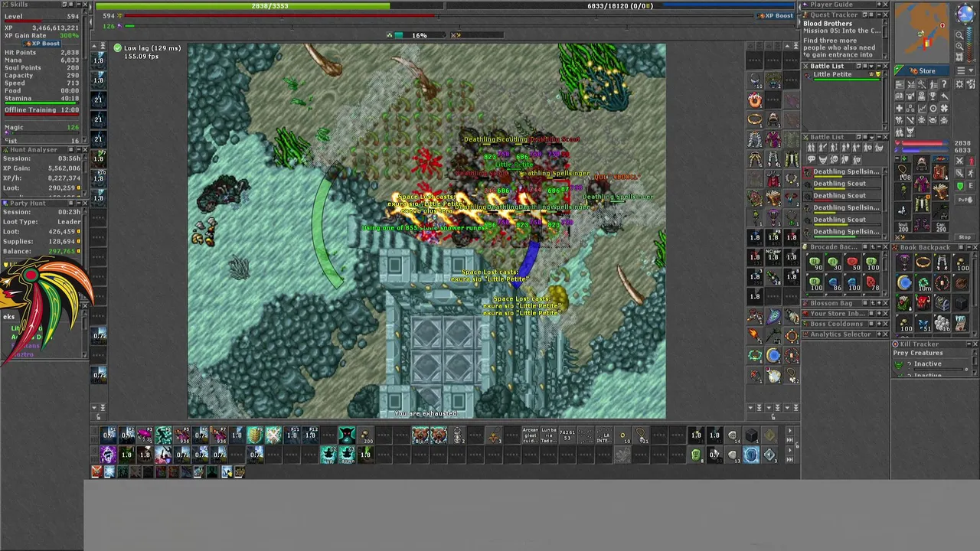
Task: Select the blue moon mirror item in Book Backpack
Action: 905,283
